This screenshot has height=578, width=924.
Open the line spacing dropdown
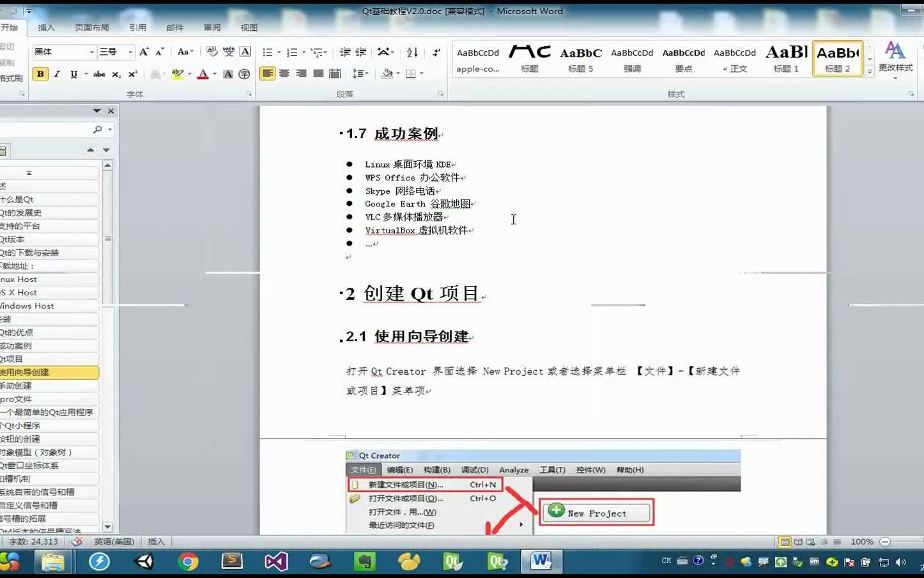click(x=360, y=74)
